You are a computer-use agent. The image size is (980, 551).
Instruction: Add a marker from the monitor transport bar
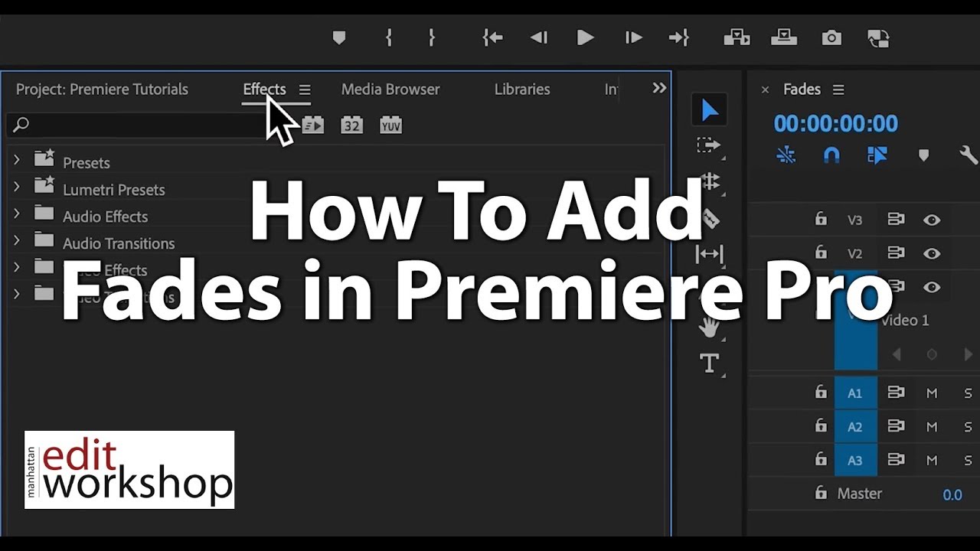(x=339, y=37)
